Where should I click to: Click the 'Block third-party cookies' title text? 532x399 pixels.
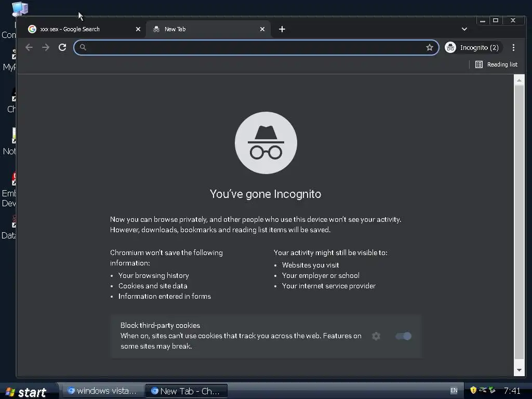(160, 325)
